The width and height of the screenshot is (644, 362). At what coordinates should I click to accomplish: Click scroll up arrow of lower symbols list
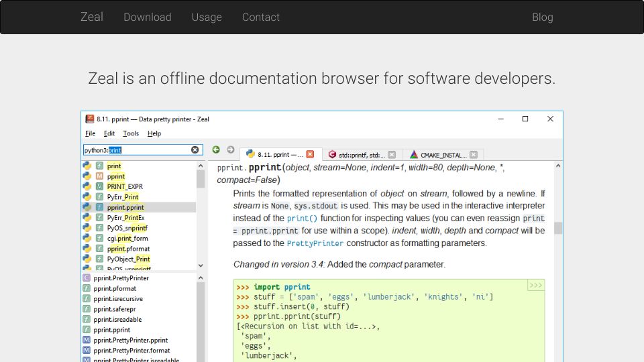point(201,278)
